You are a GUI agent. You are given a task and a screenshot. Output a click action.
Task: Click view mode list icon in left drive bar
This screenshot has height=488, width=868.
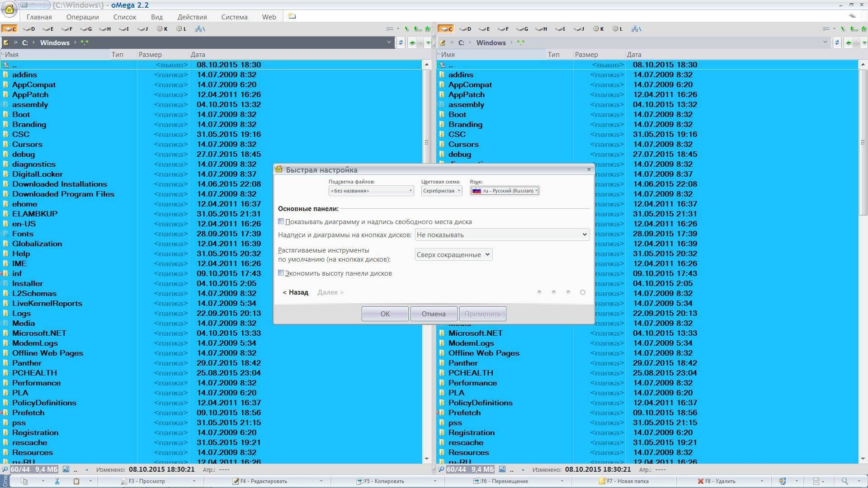tap(389, 29)
